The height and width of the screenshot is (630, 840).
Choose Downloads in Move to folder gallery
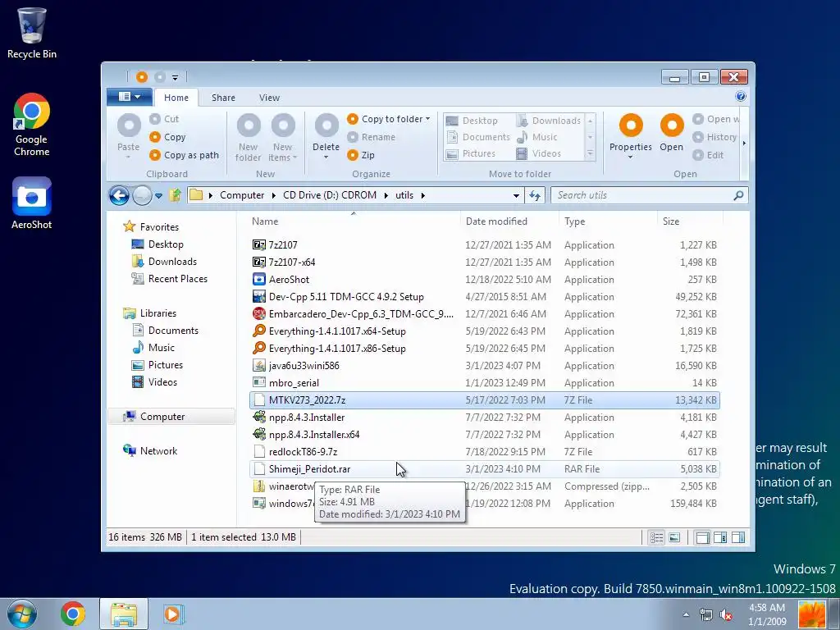(549, 121)
